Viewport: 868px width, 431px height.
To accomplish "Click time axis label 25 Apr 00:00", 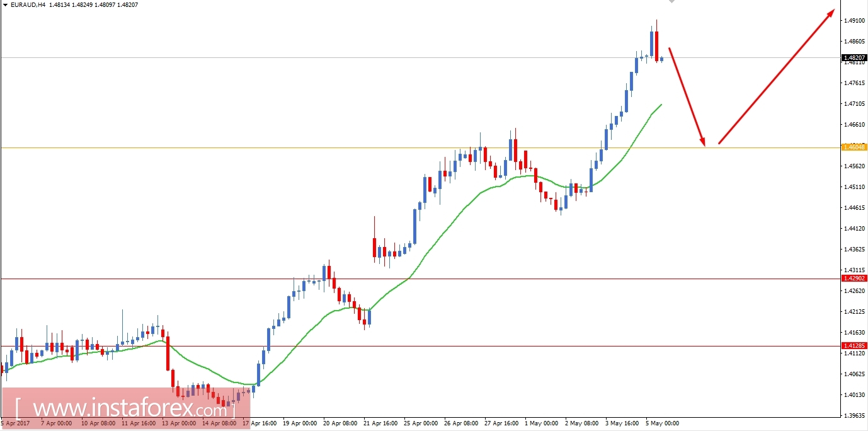I will coord(421,423).
